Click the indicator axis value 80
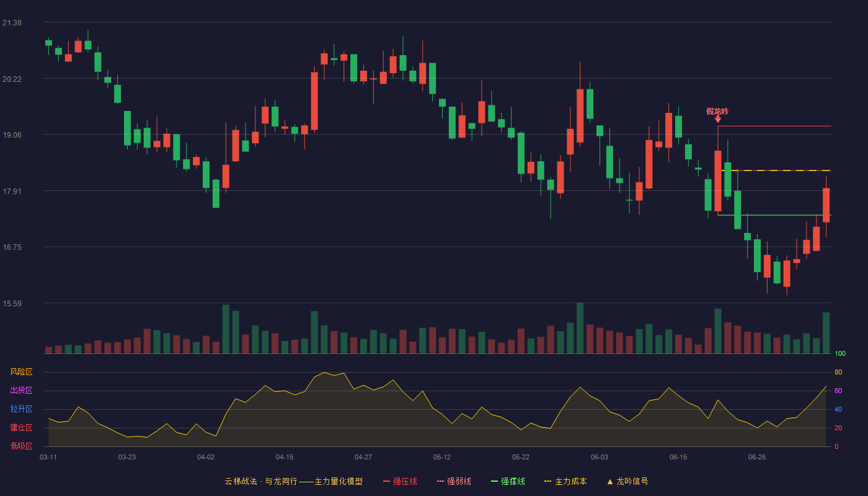 click(838, 373)
